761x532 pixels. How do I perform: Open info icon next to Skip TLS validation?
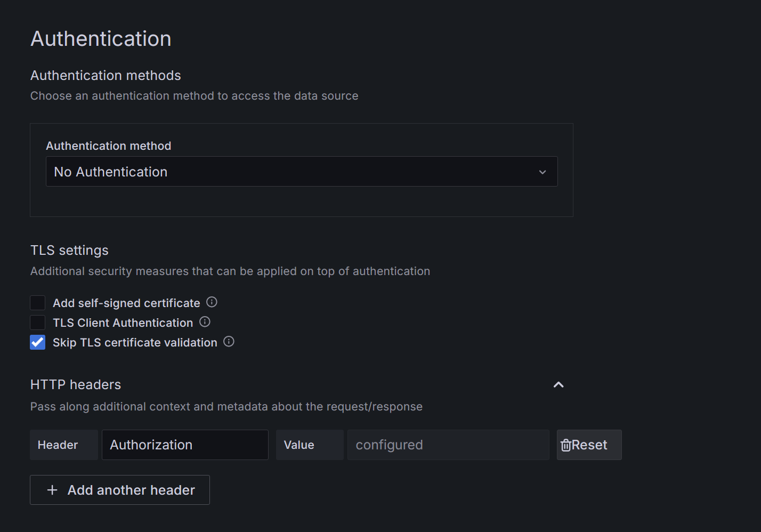click(x=229, y=342)
